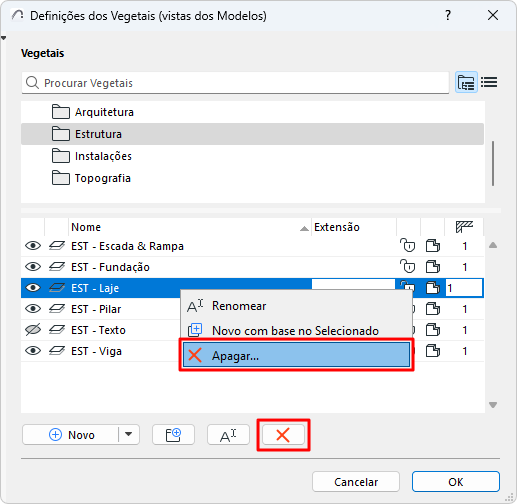Viewport: 517px width, 504px height.
Task: Open the Novo button dropdown arrow
Action: tap(129, 434)
